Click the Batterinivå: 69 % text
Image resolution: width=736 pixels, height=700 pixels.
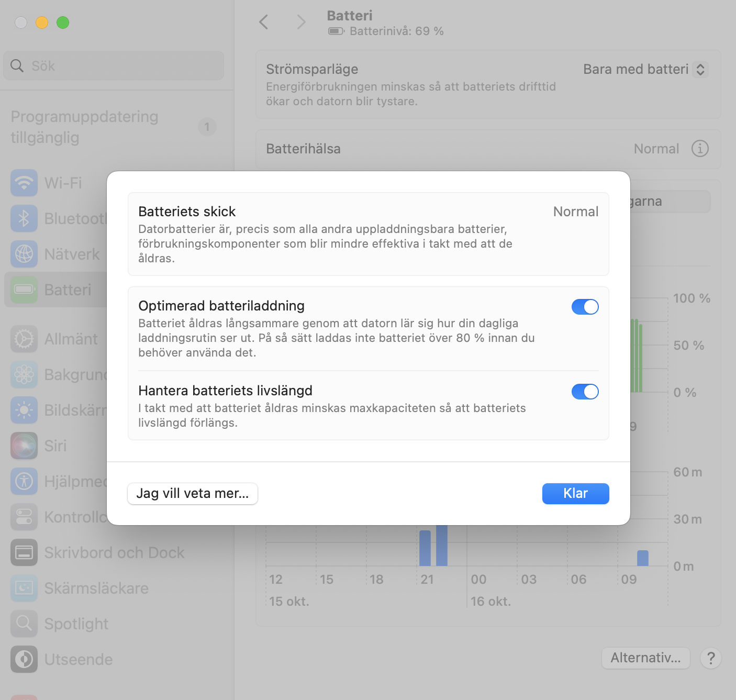pos(397,31)
